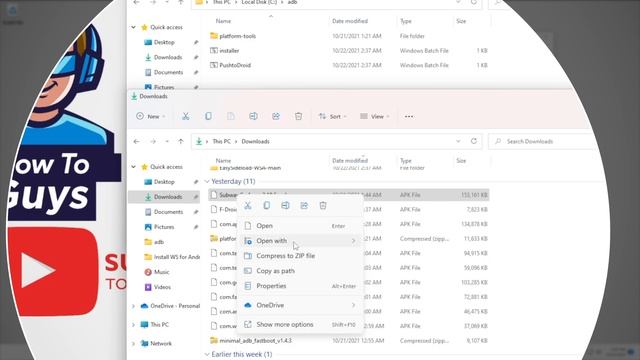Open address bar history dropdown in Downloads

pyautogui.click(x=458, y=141)
